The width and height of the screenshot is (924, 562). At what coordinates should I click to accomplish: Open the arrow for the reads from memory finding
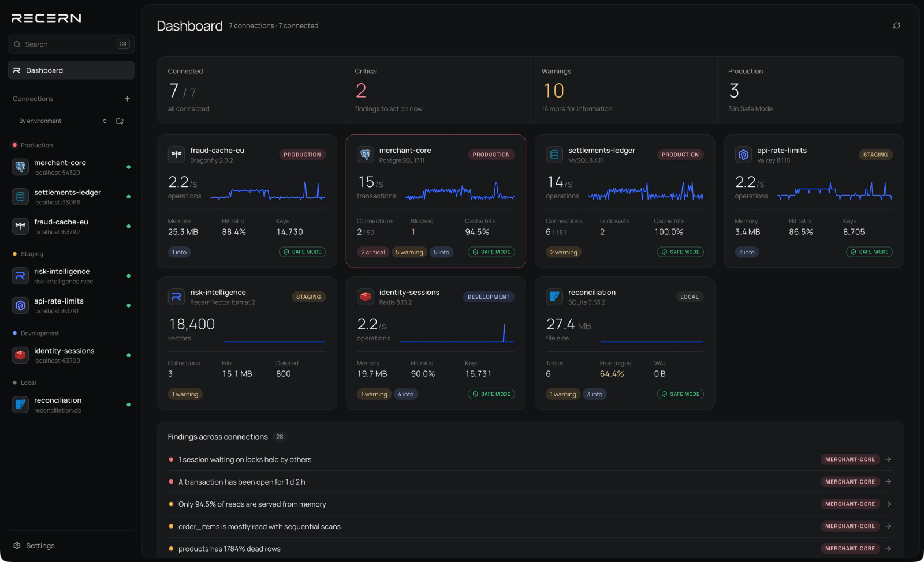[x=888, y=504]
